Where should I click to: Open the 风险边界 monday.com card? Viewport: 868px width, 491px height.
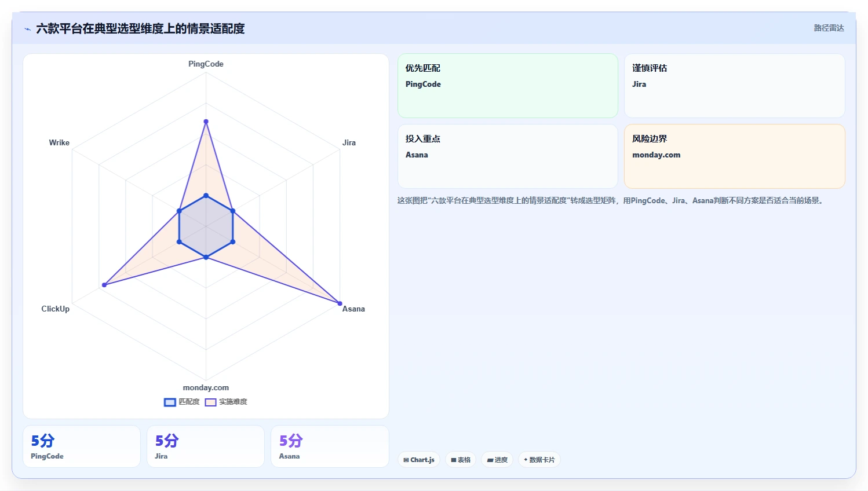[x=735, y=156]
